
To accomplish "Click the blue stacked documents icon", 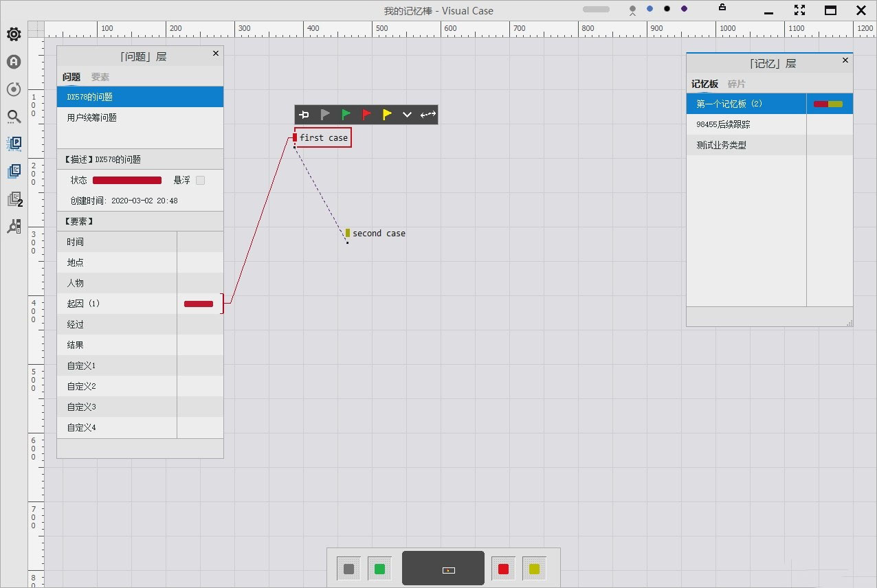I will click(x=14, y=171).
